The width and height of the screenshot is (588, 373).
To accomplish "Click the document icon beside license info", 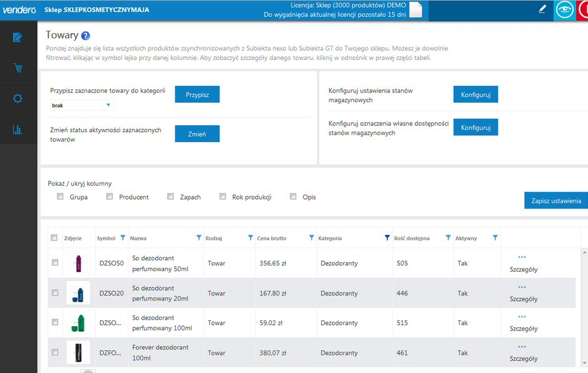I will 416,10.
